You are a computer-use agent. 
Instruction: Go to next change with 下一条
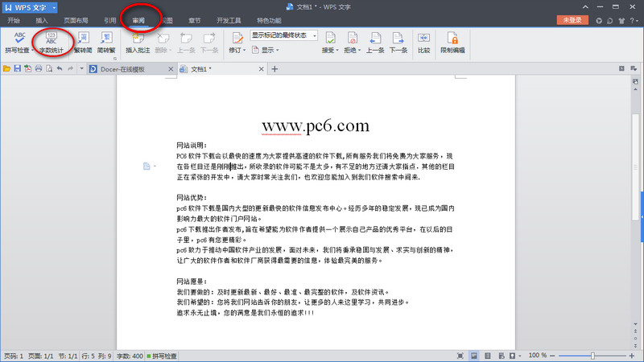pos(398,42)
